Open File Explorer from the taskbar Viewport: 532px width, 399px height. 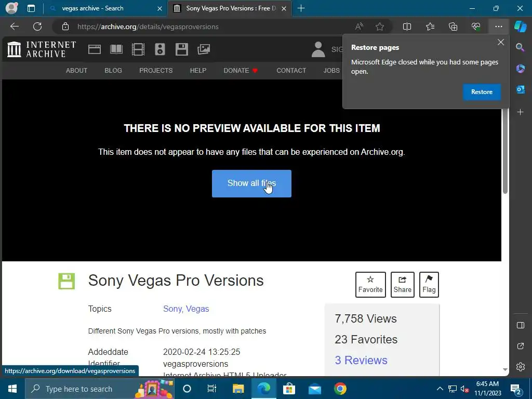[x=238, y=389]
